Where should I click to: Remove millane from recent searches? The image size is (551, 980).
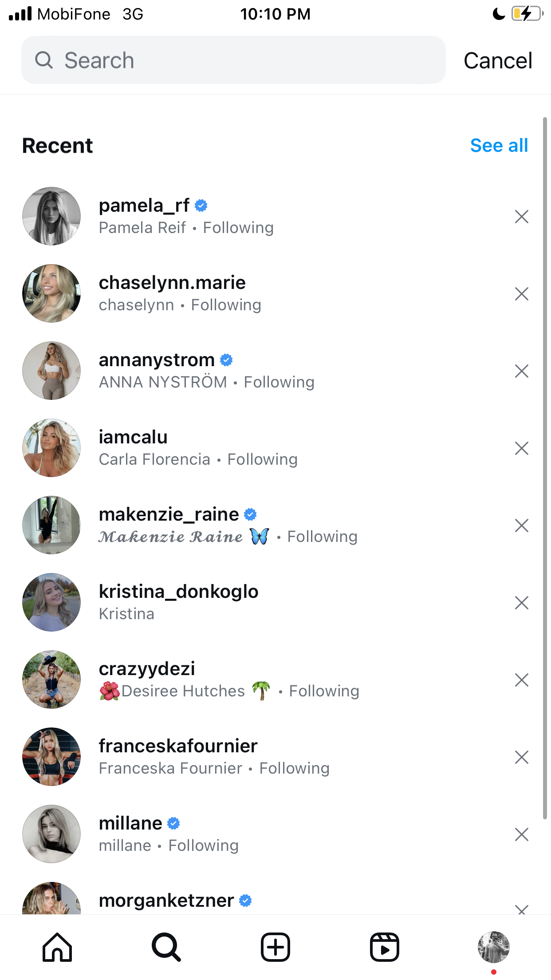tap(522, 834)
